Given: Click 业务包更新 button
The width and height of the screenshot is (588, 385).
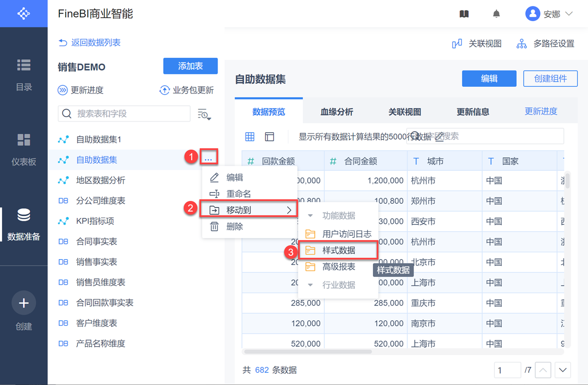Looking at the screenshot, I should 187,90.
